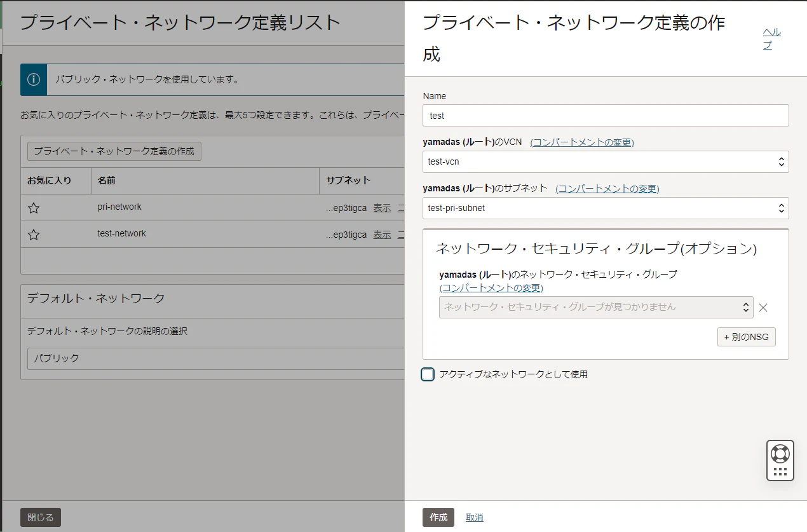Click the 閉じる button in the list window

tap(41, 517)
